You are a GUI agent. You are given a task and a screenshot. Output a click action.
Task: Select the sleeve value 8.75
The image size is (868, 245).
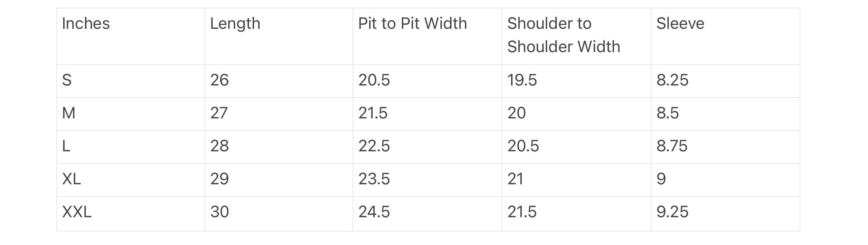[x=672, y=146]
